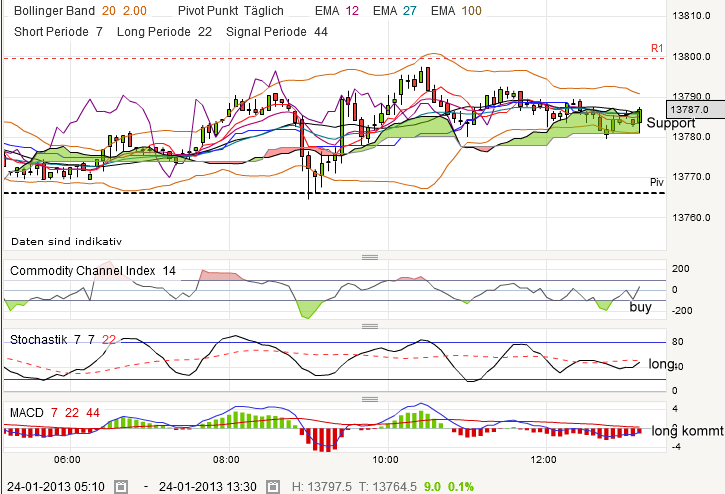Click the long annotation in Stochastik panel
The width and height of the screenshot is (725, 494).
tap(661, 364)
